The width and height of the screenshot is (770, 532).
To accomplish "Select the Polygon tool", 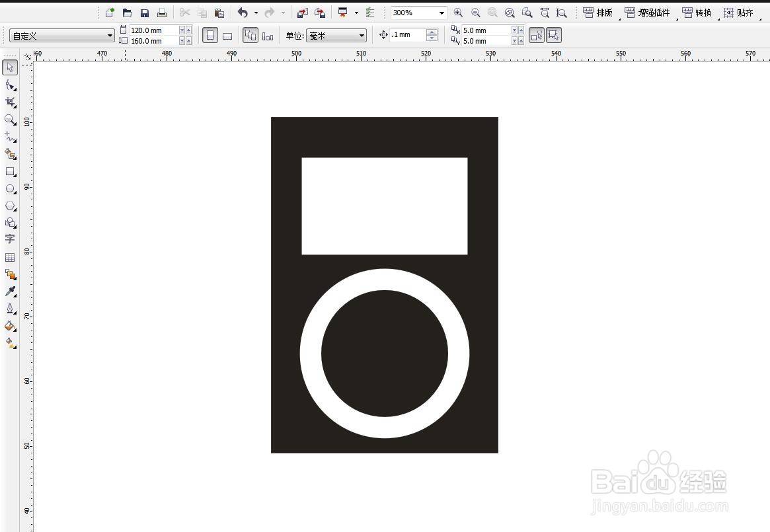I will click(x=10, y=206).
